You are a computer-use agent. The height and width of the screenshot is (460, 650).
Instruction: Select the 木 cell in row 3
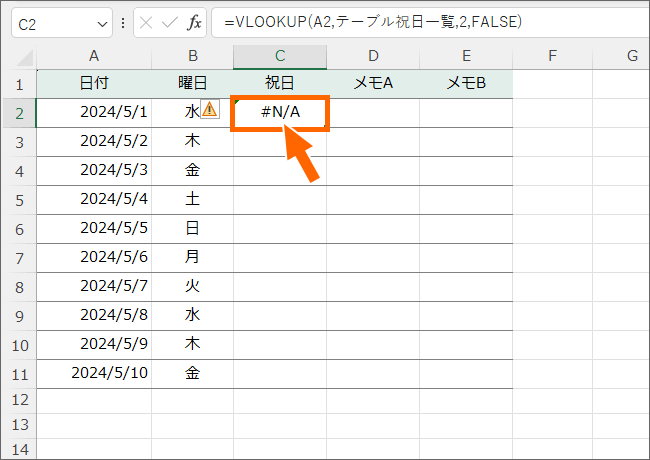click(x=193, y=142)
